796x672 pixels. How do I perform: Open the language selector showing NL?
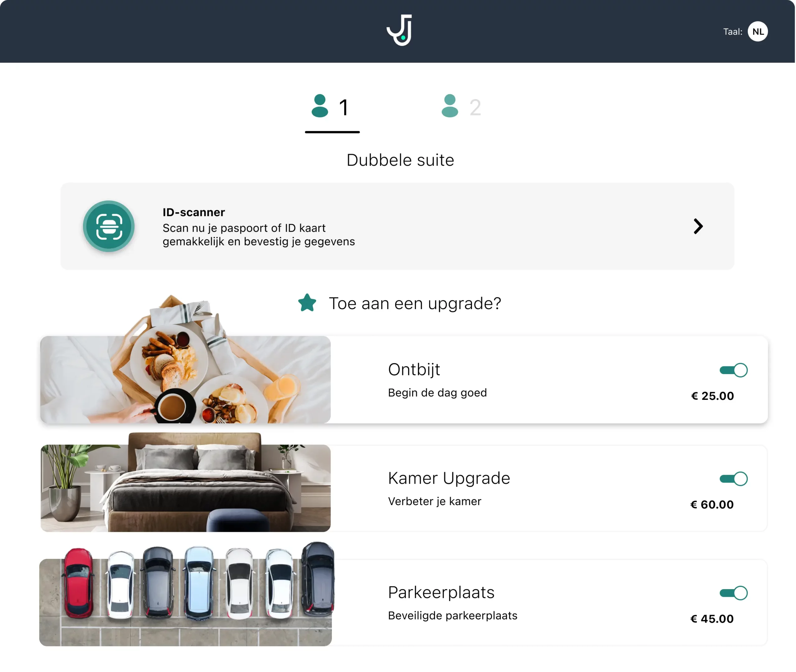click(758, 31)
